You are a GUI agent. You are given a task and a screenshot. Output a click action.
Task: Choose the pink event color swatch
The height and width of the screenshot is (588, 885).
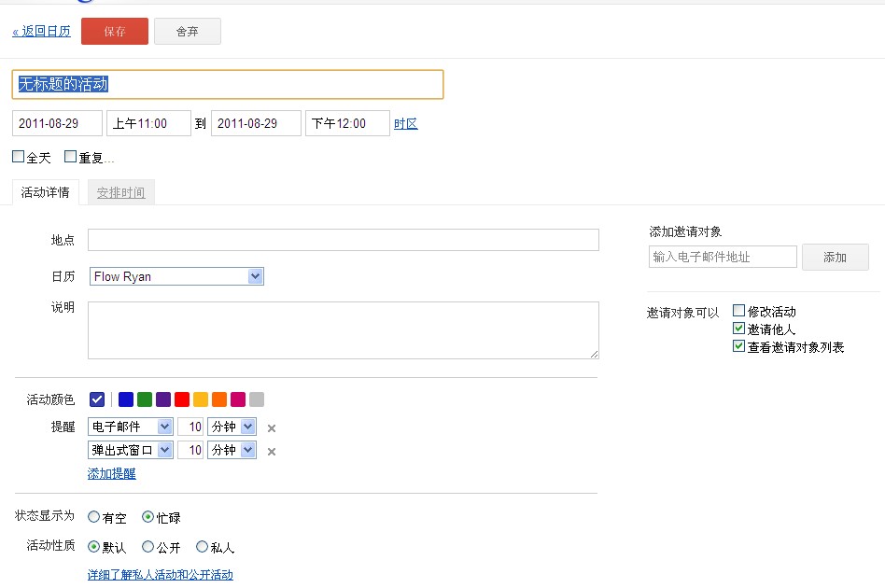coord(238,399)
